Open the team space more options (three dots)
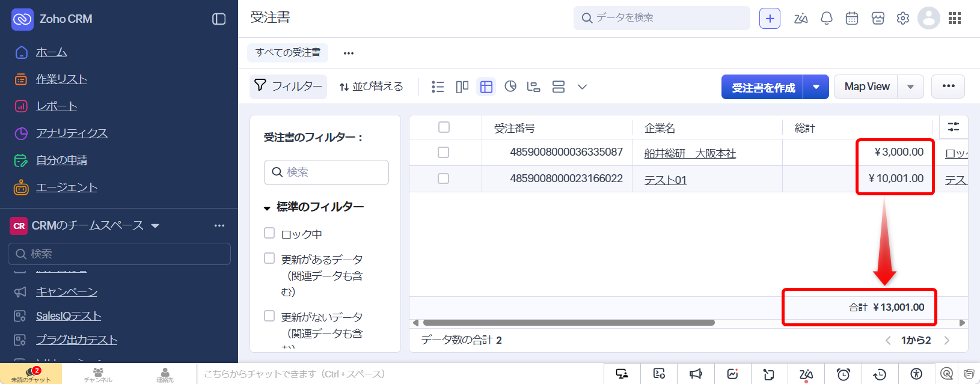This screenshot has height=384, width=980. (x=219, y=225)
